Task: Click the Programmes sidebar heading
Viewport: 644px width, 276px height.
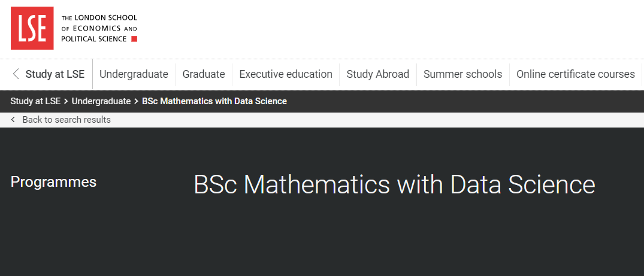Action: point(53,182)
